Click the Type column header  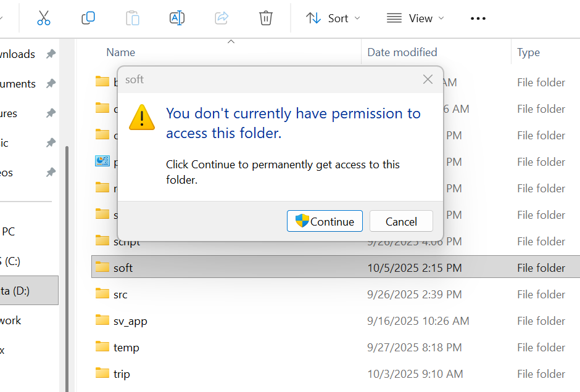tap(528, 52)
